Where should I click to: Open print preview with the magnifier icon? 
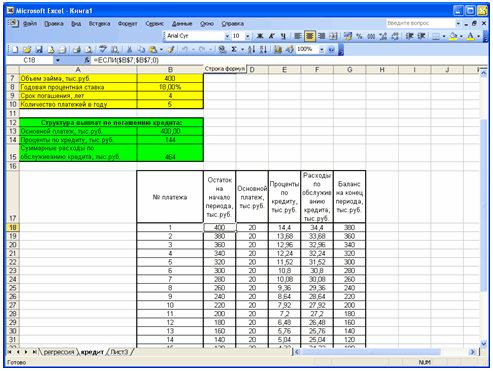pyautogui.click(x=89, y=50)
